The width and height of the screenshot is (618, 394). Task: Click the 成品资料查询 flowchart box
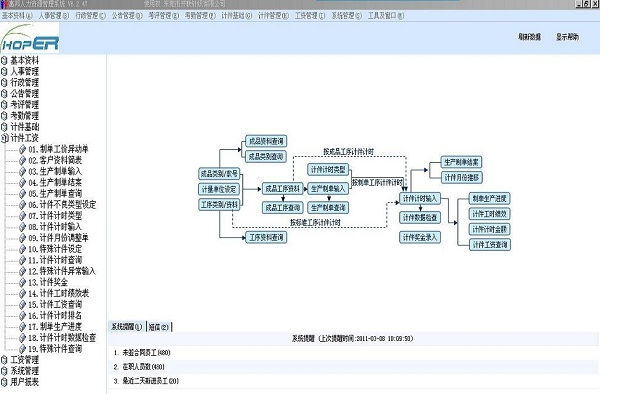click(266, 141)
